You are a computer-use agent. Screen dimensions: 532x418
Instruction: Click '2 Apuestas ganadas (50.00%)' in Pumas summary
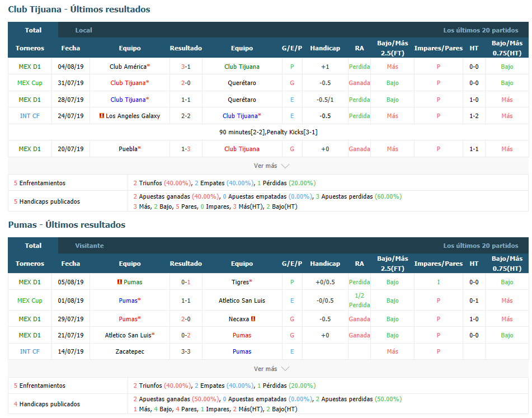(x=176, y=400)
